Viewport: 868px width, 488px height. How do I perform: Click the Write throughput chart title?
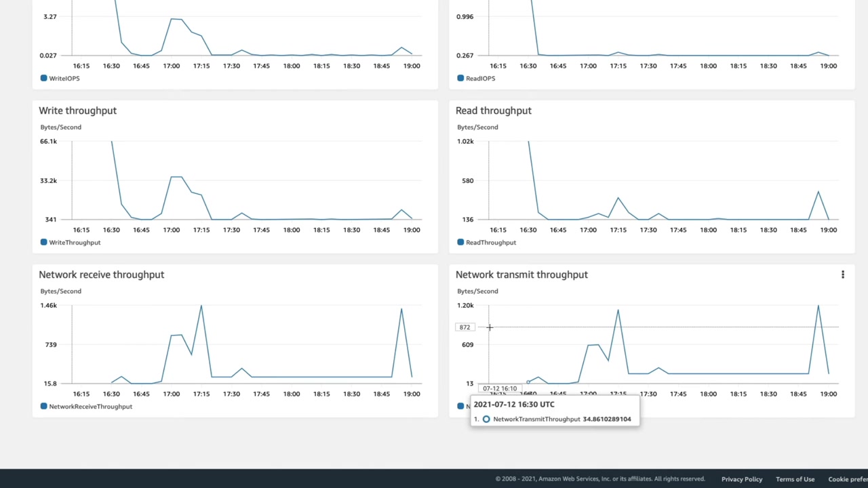[x=78, y=110]
